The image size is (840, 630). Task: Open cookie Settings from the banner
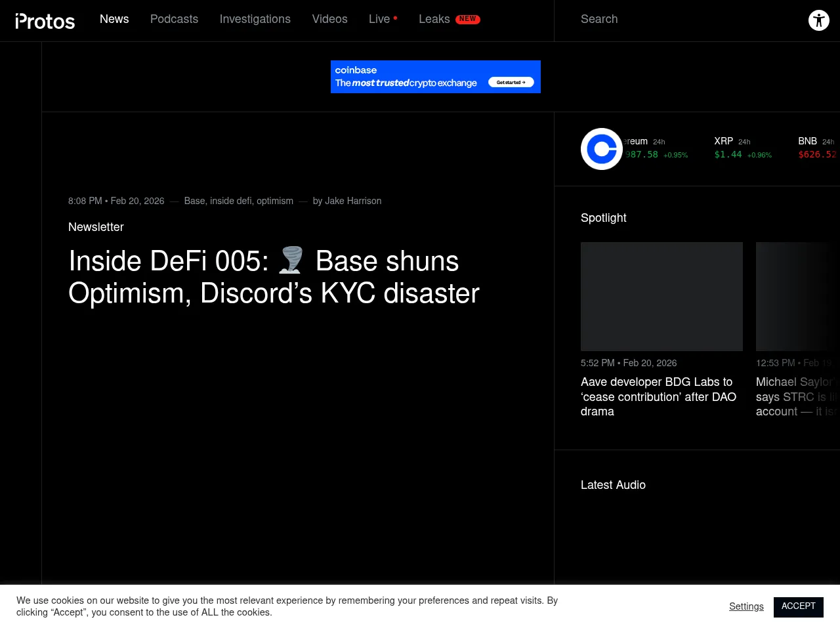[x=746, y=607]
